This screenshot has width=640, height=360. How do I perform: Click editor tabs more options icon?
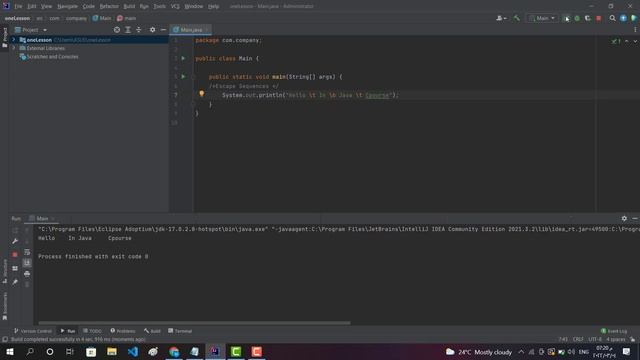(x=635, y=30)
